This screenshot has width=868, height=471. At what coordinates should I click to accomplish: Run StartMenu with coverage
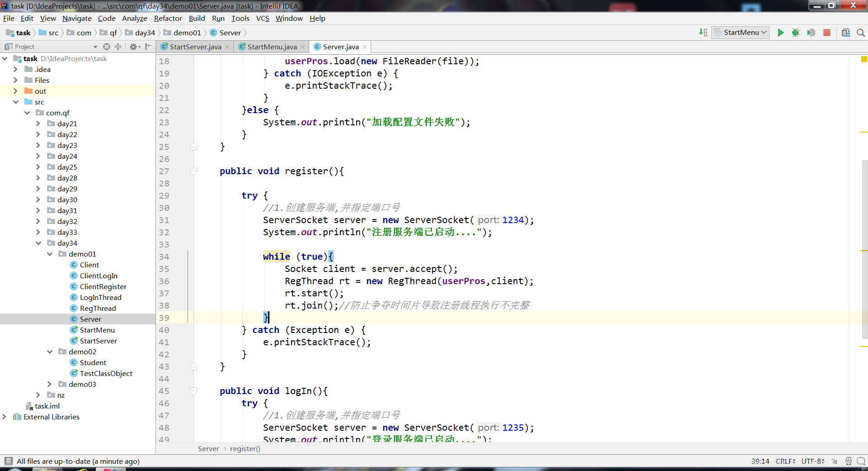coord(811,33)
